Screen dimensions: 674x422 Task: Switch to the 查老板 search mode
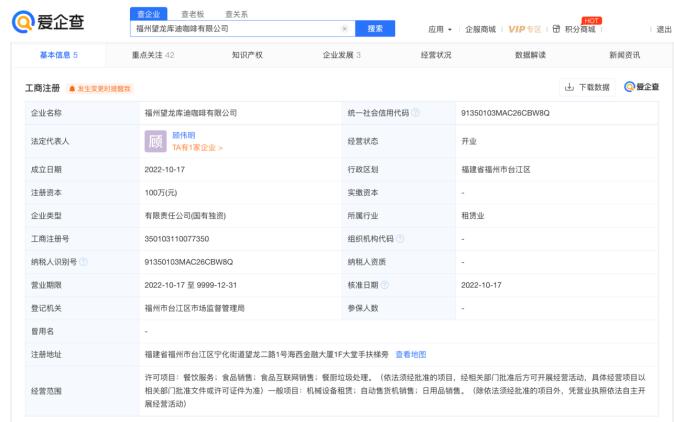190,14
